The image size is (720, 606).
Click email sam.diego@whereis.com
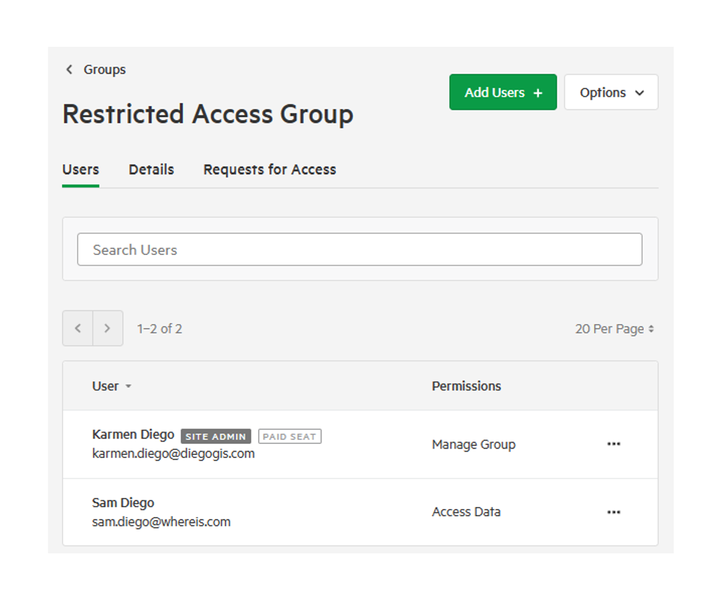pyautogui.click(x=161, y=522)
